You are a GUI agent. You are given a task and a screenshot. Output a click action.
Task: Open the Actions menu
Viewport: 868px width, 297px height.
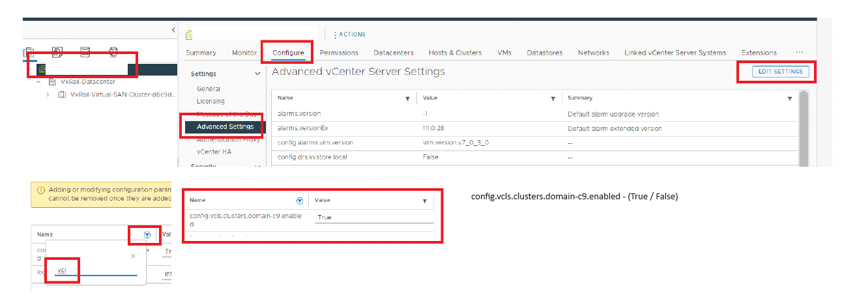pyautogui.click(x=349, y=35)
